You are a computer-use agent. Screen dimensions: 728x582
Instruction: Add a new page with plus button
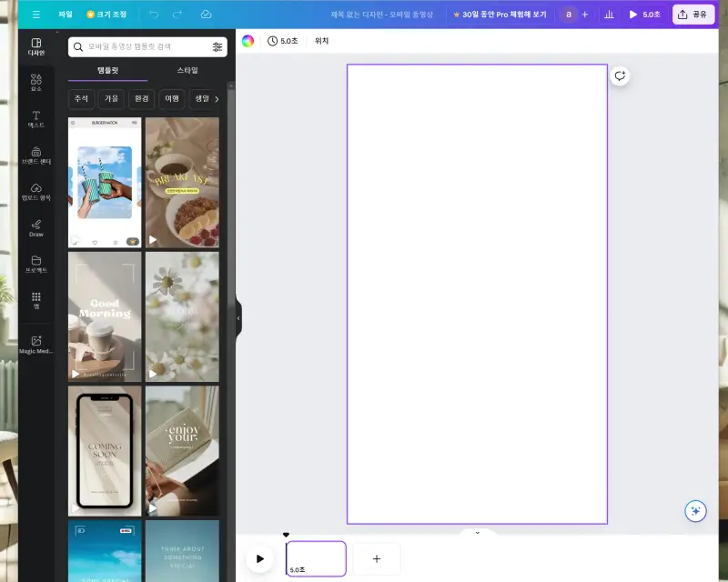[x=377, y=558]
